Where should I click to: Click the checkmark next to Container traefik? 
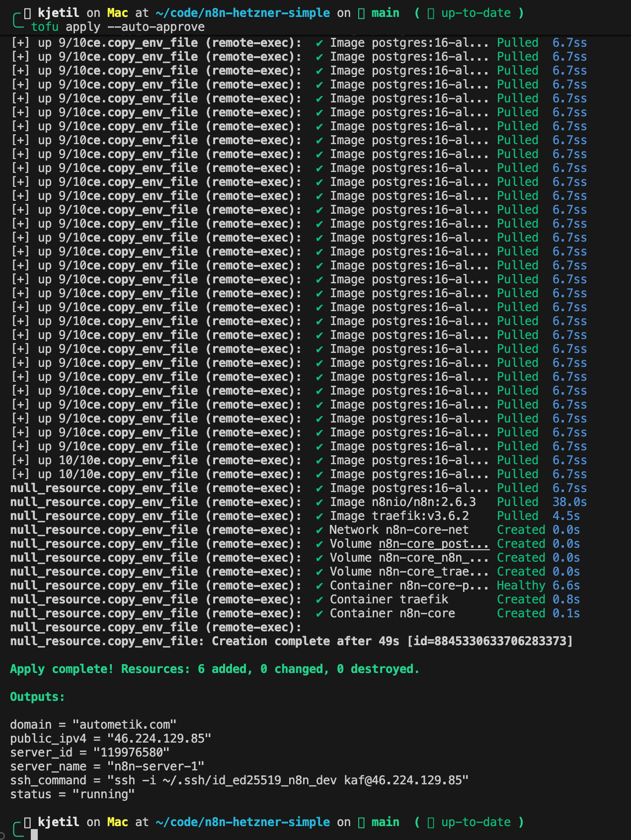(319, 600)
